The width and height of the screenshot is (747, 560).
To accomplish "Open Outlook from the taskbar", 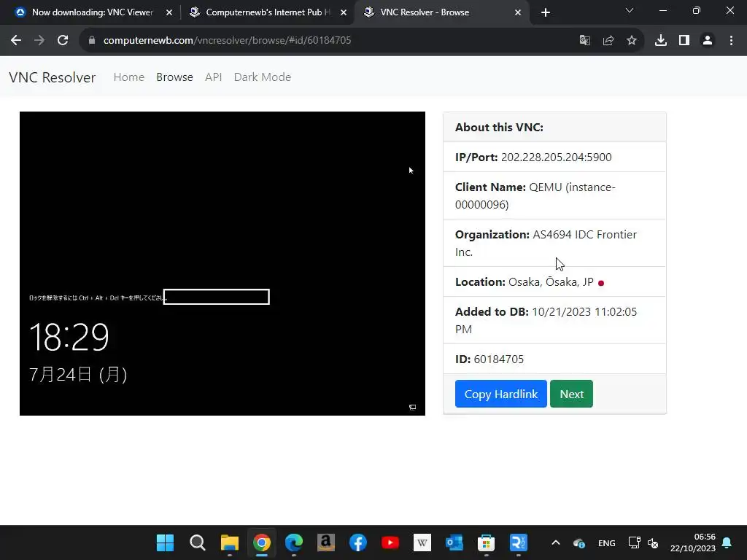I will tap(454, 542).
